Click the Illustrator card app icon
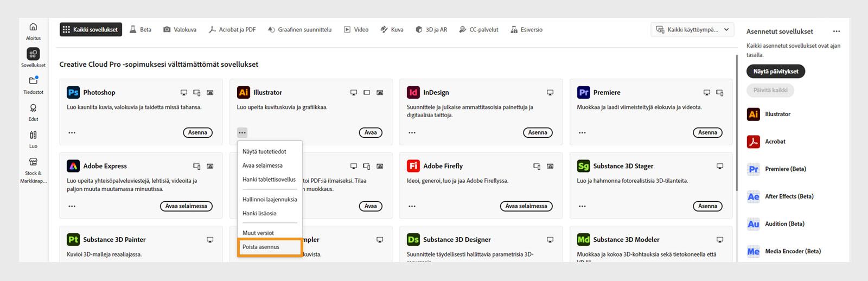The height and width of the screenshot is (281, 868). point(244,92)
